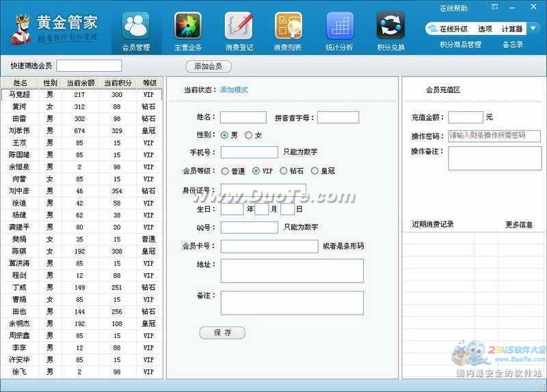The image size is (547, 392).
Task: Focus the 拼音首字母 input field
Action: [338, 117]
